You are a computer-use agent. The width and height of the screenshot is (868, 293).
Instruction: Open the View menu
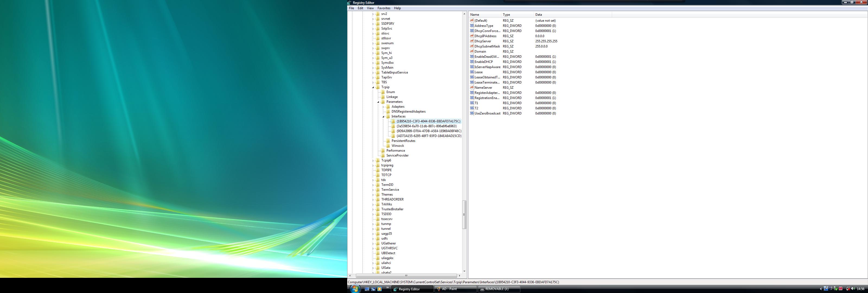pos(370,8)
